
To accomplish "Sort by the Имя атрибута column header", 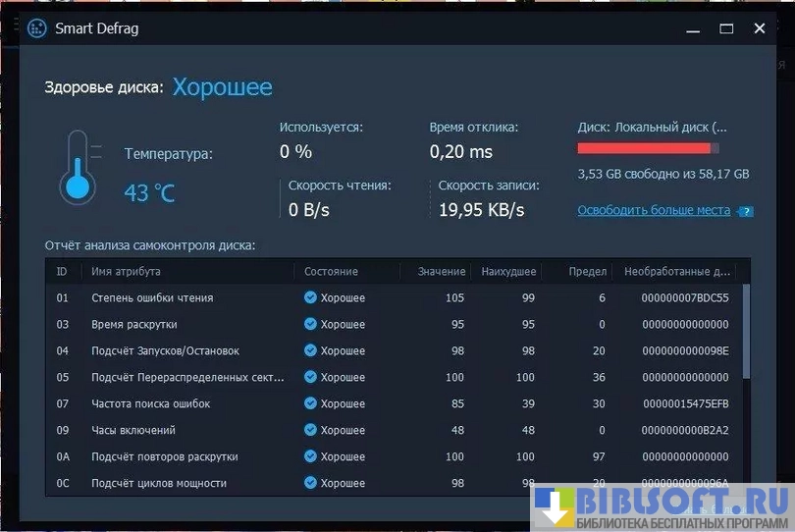I will click(x=126, y=271).
